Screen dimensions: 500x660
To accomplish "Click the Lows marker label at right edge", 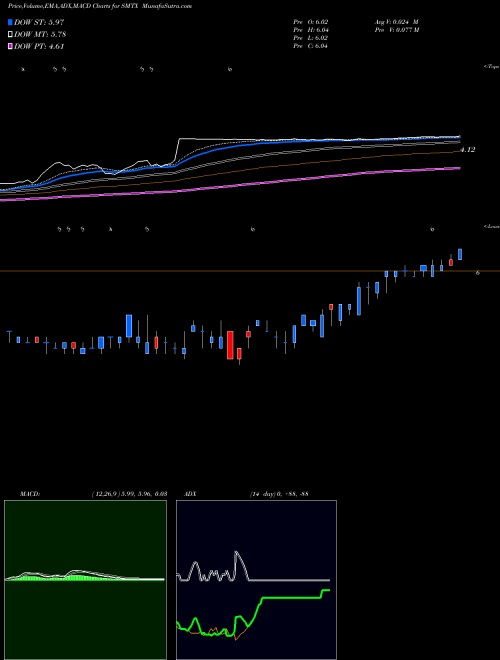I will [492, 226].
